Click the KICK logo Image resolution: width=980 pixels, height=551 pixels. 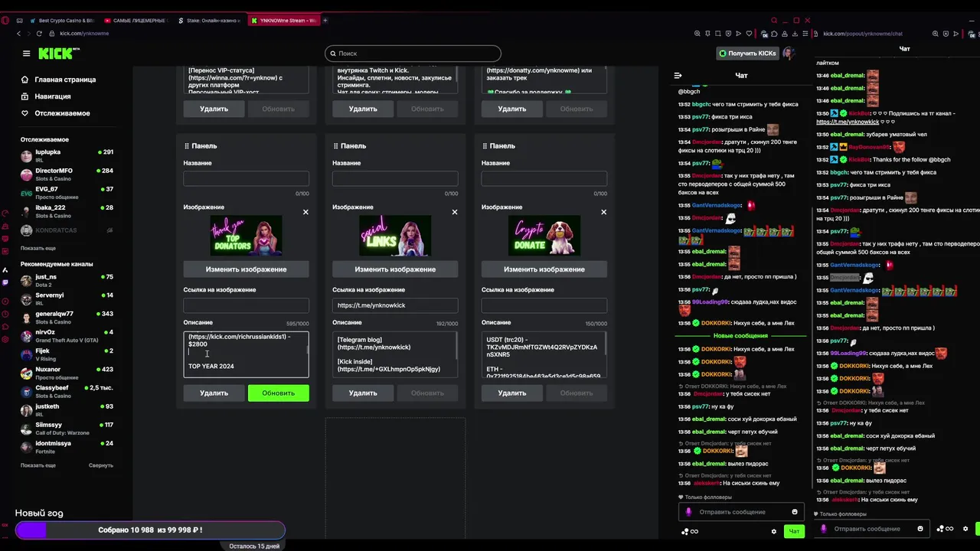[x=58, y=53]
